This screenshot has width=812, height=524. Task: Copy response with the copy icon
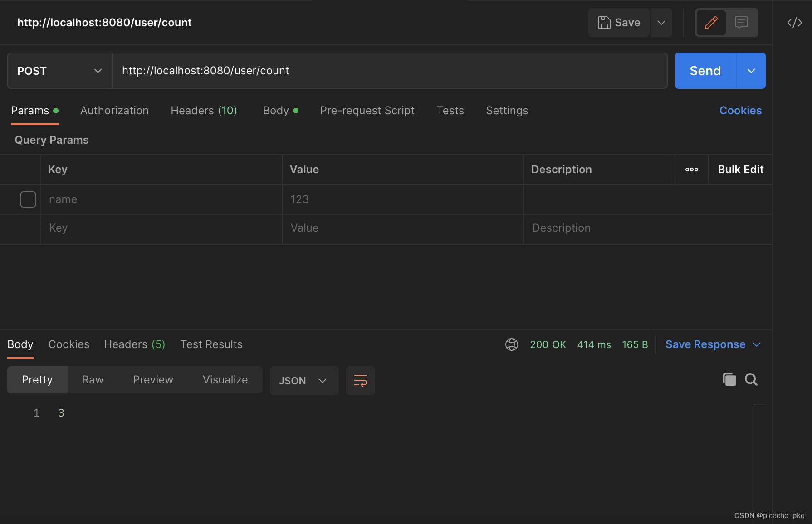[729, 379]
